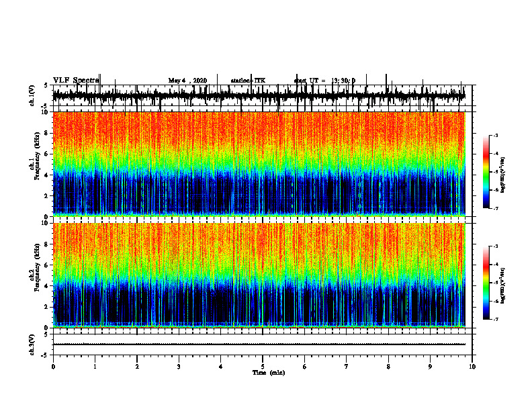Click the ch.1 spectrogram color bar
Image resolution: width=532 pixels, height=411 pixels.
pyautogui.click(x=486, y=172)
